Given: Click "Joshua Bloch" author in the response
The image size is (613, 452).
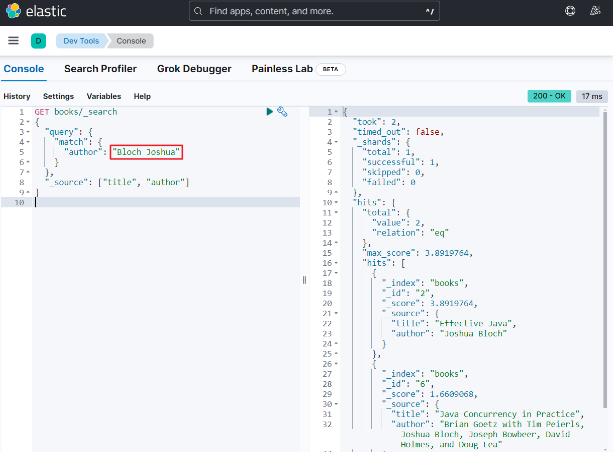Looking at the screenshot, I should pos(473,334).
